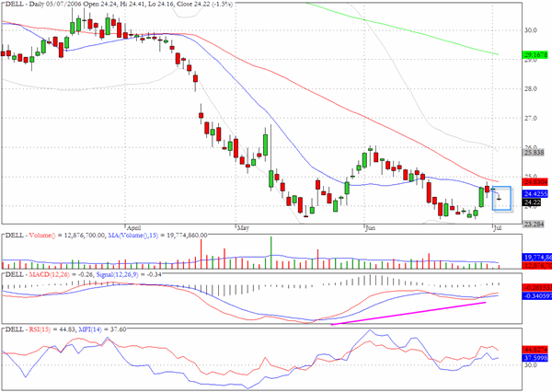552x392 pixels.
Task: Click the 30.0 label in RSI panel
Action: point(531,365)
